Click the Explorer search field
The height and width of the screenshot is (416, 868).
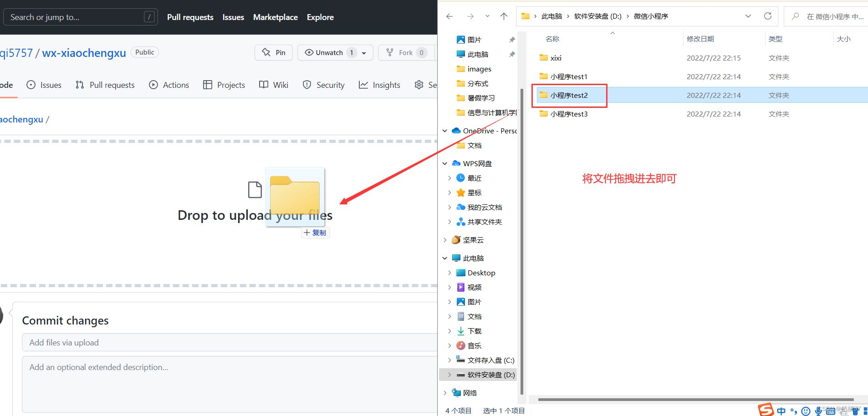[x=826, y=16]
